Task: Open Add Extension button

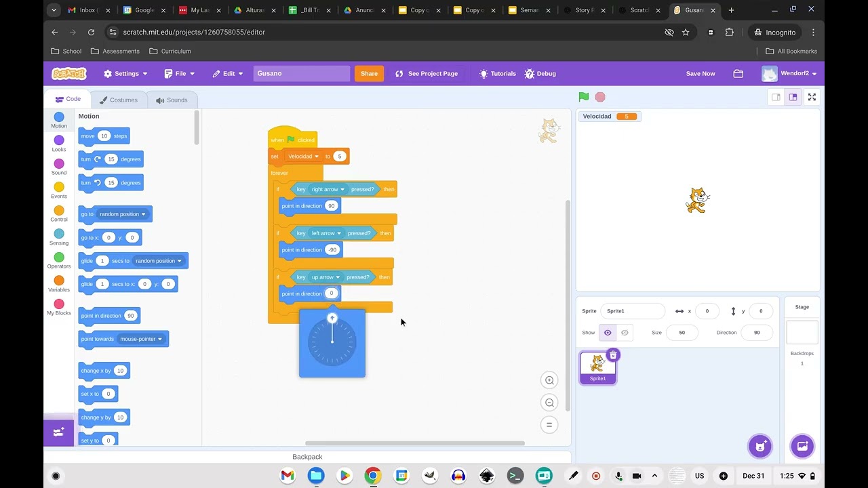Action: (58, 431)
